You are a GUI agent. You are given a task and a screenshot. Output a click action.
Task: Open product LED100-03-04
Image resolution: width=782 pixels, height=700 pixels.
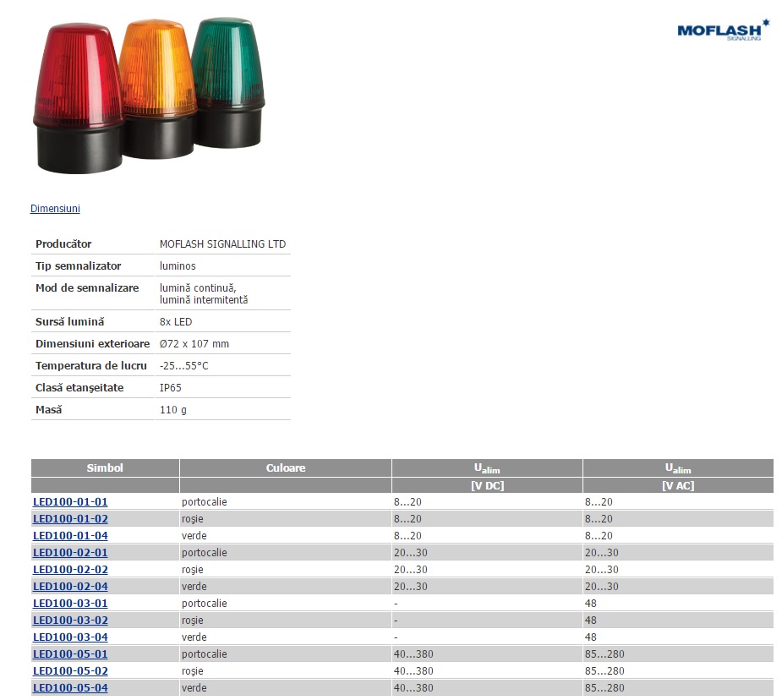70,637
